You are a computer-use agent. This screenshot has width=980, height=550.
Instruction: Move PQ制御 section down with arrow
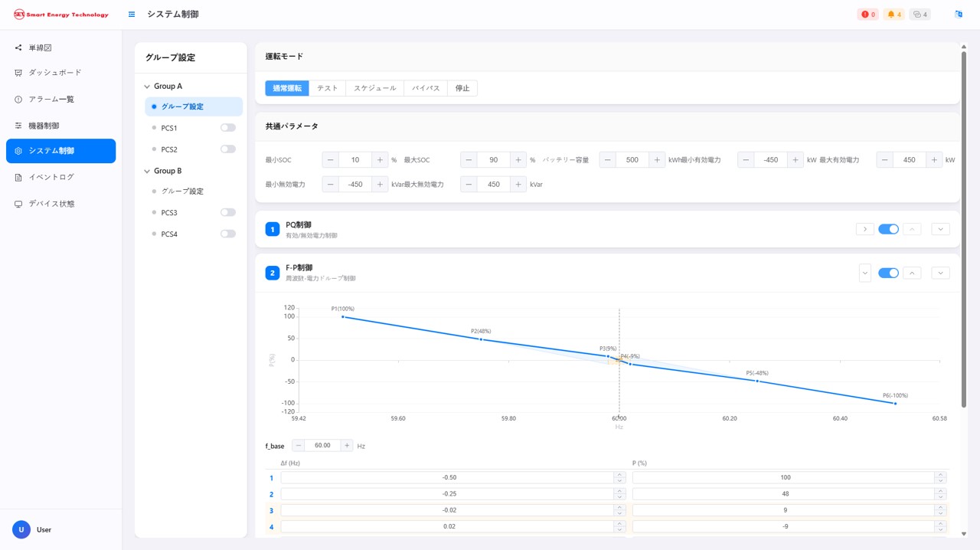pyautogui.click(x=940, y=229)
